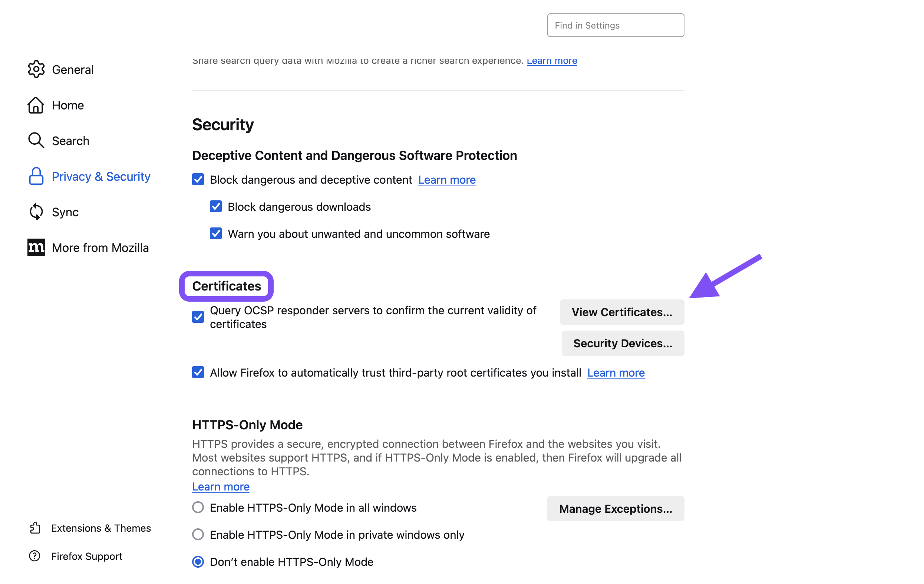This screenshot has height=584, width=924.
Task: Open the Sync arrows icon
Action: coord(36,211)
